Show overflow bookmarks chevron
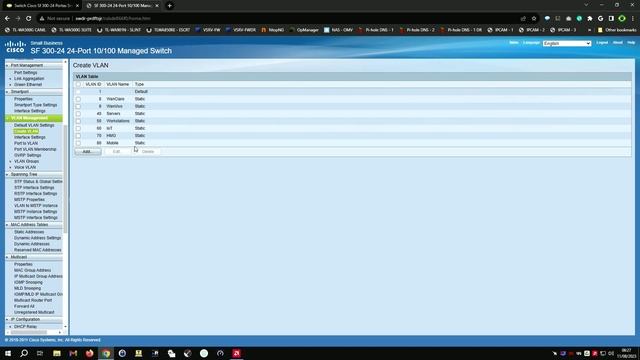 click(x=589, y=30)
